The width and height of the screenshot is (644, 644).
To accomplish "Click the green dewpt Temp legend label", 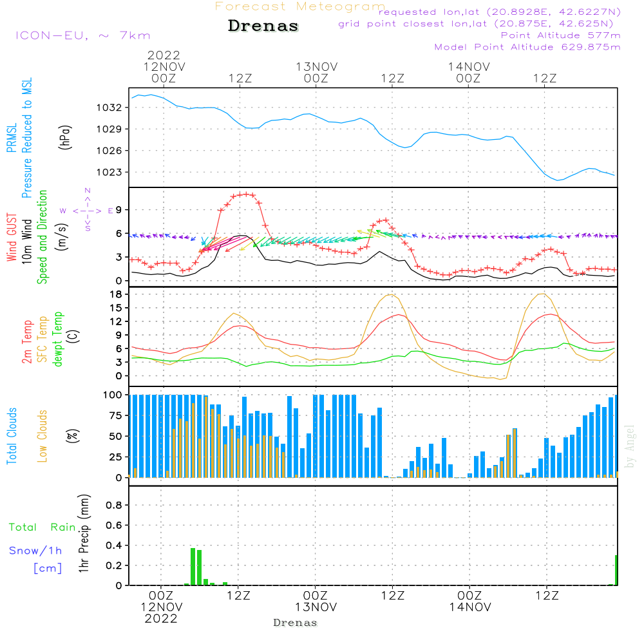I will [x=57, y=339].
